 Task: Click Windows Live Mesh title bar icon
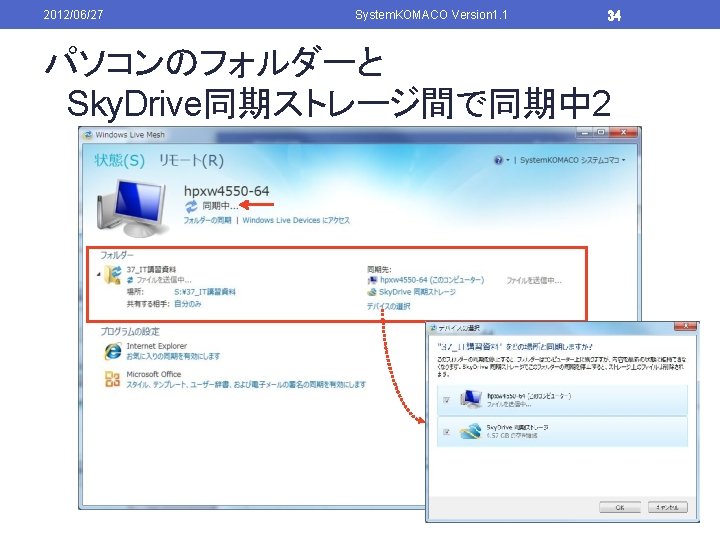pos(88,135)
